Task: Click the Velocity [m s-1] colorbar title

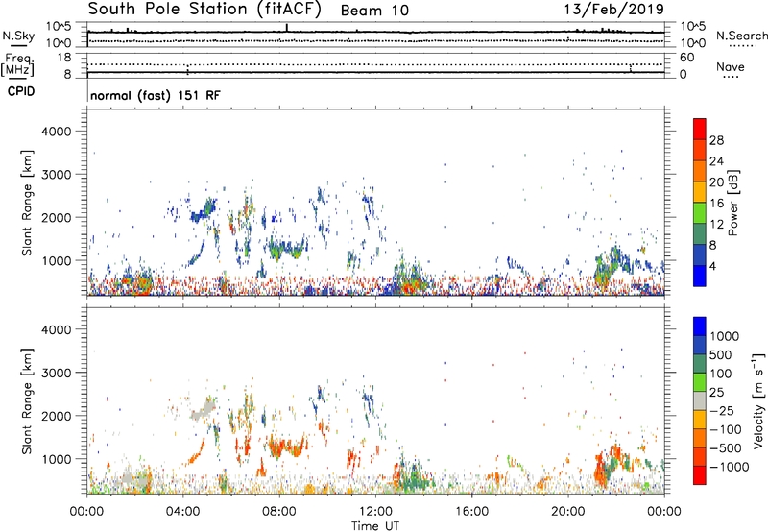Action: pos(758,400)
